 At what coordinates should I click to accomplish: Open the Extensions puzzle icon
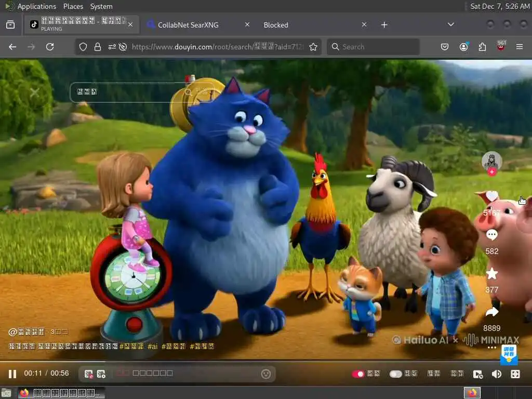tap(482, 47)
